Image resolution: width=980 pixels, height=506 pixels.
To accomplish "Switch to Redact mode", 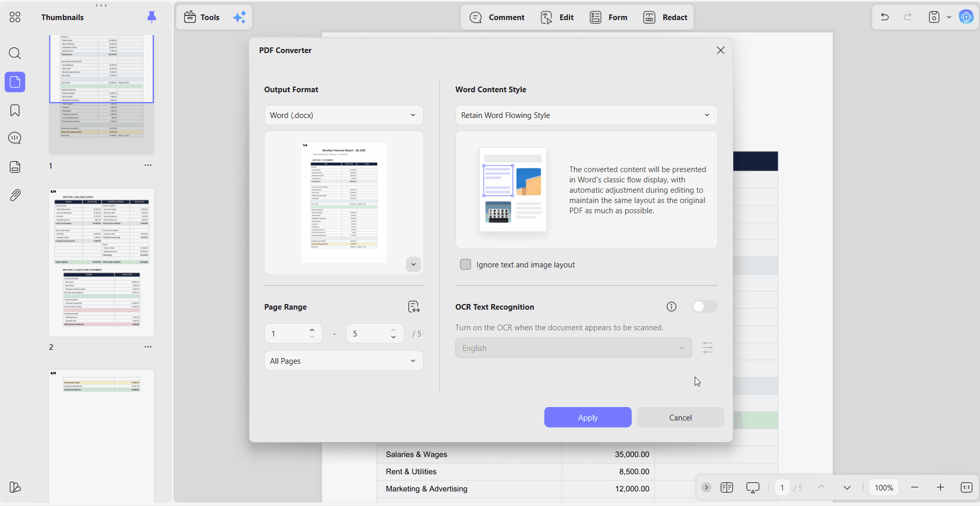I will (665, 18).
